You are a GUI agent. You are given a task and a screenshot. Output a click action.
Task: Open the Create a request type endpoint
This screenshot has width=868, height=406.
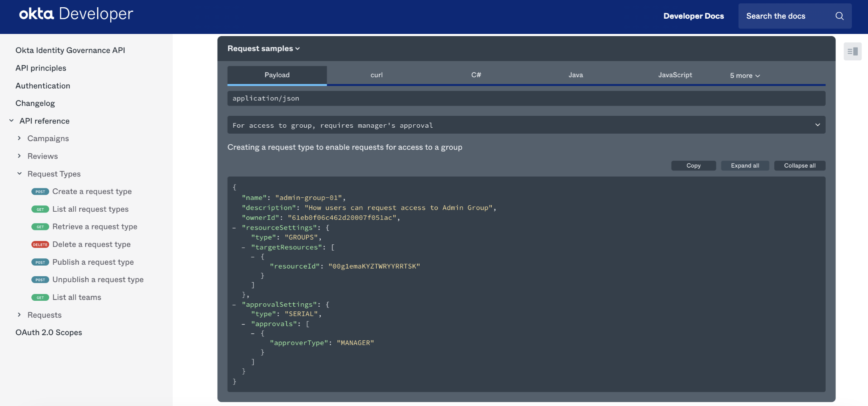pos(92,191)
